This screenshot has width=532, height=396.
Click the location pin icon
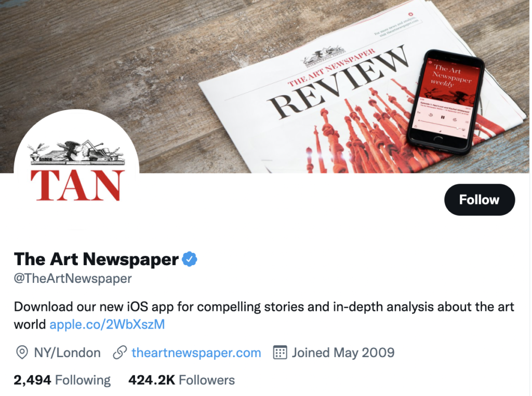[22, 352]
